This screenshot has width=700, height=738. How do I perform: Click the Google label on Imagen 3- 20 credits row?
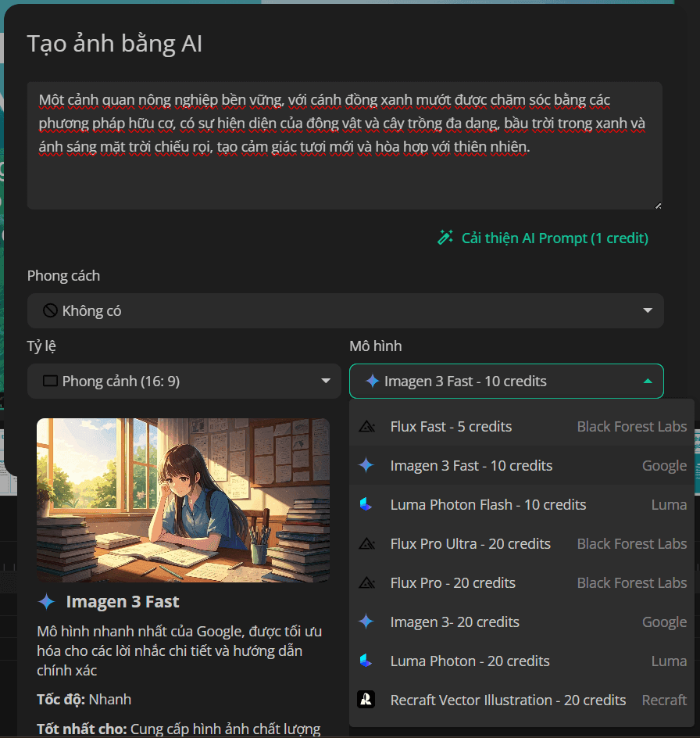click(x=664, y=622)
